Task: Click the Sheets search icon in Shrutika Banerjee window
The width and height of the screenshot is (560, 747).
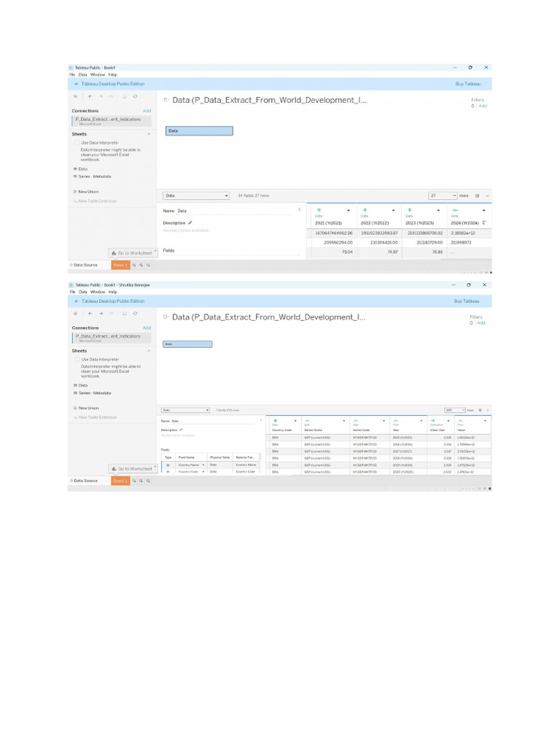Action: (x=149, y=351)
